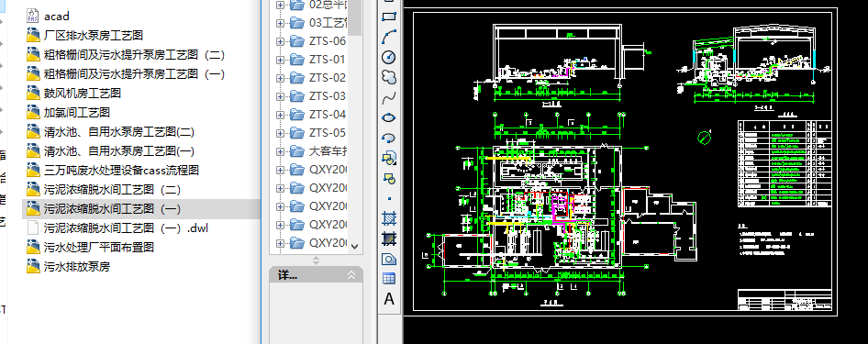Expand the ZTS-06 folder node
Screen dimensions: 868x344
click(x=280, y=41)
